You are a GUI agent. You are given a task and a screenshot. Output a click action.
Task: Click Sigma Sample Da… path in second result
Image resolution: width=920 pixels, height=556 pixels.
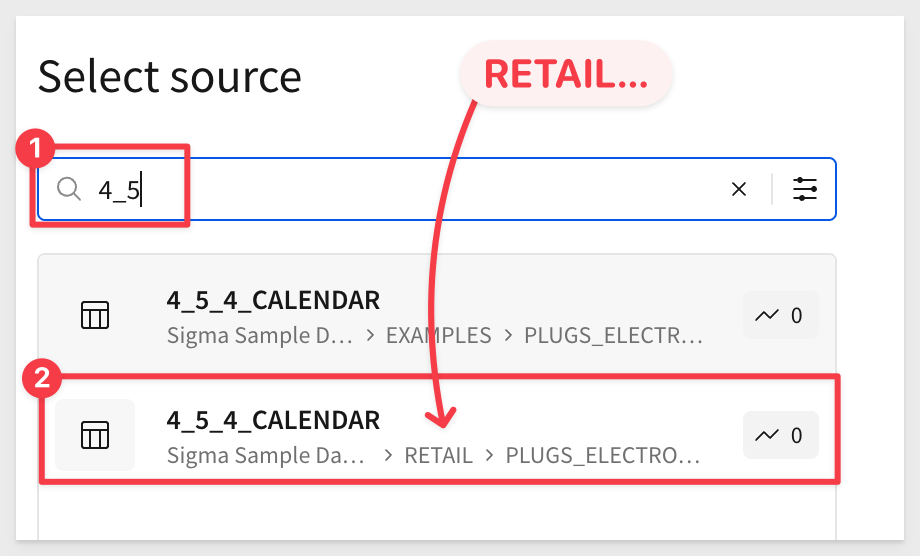coord(265,455)
